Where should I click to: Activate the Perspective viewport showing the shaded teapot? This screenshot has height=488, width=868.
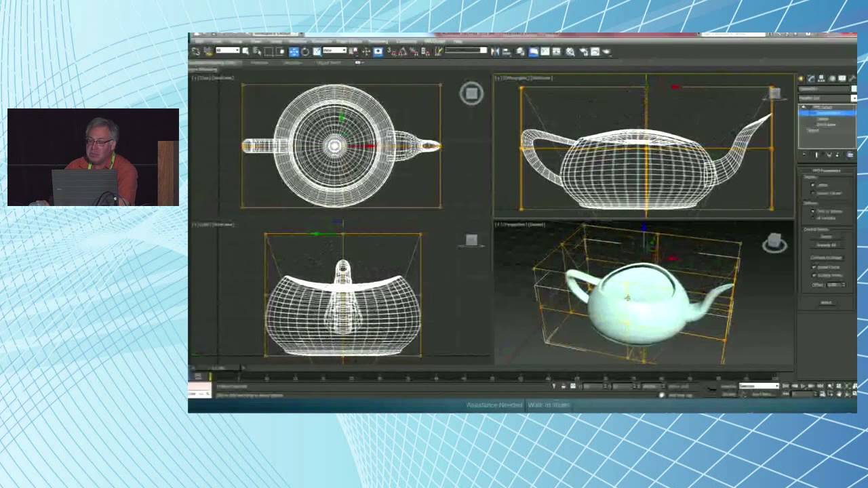pos(644,291)
